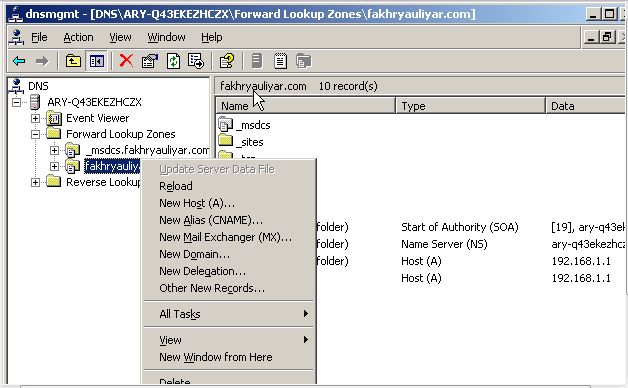Click the forward arrow toolbar icon
The image size is (628, 388).
42,61
